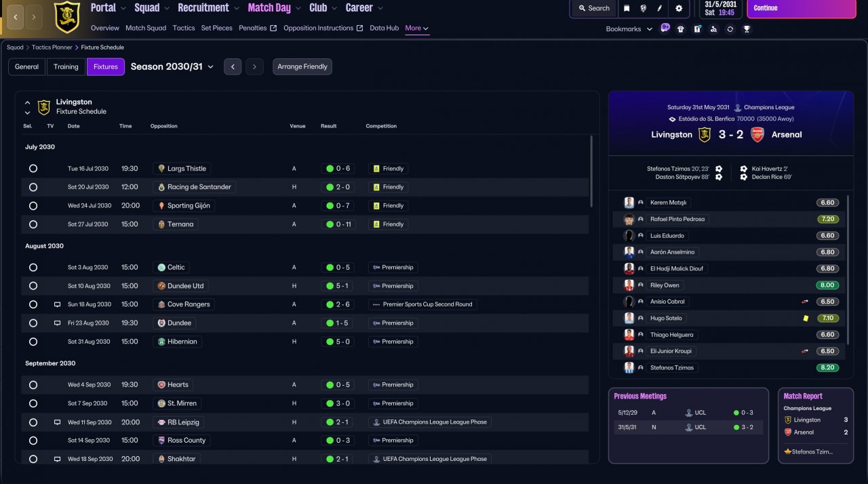Open the Overview submenu item
This screenshot has height=484, width=868.
coord(105,28)
